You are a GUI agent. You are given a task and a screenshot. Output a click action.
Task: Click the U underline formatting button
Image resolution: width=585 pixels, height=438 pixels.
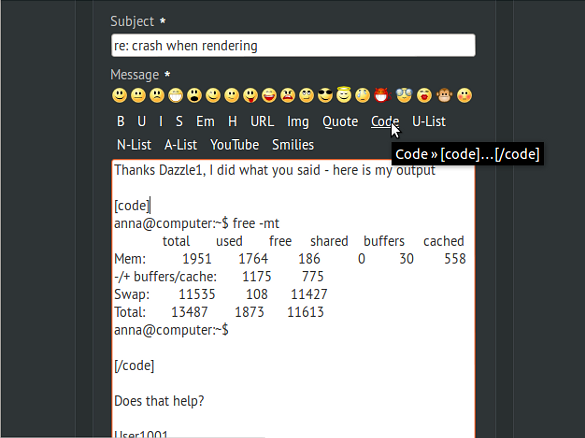click(x=141, y=122)
